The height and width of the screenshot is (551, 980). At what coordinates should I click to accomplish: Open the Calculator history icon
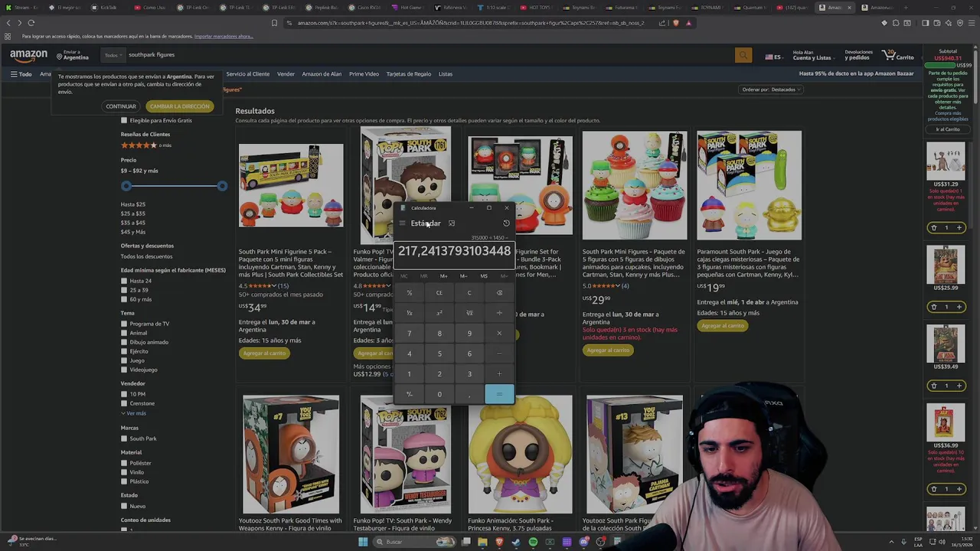tap(506, 223)
